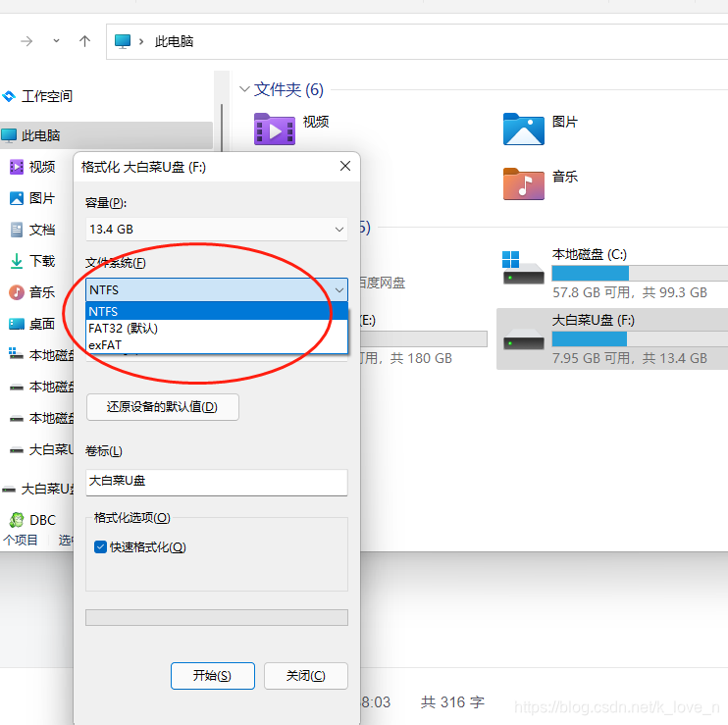Choose NTFS from the file system list

click(217, 311)
